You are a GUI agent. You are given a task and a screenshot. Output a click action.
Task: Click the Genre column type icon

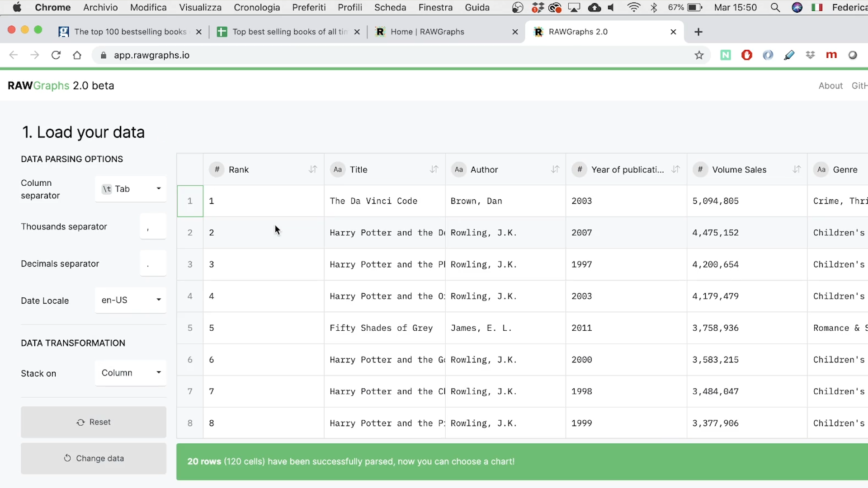(x=821, y=169)
